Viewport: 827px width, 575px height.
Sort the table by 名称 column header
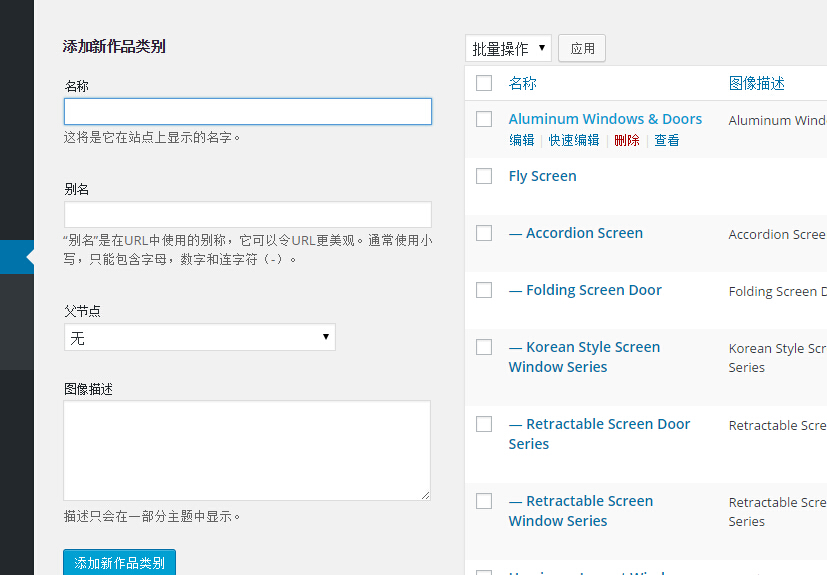click(522, 83)
